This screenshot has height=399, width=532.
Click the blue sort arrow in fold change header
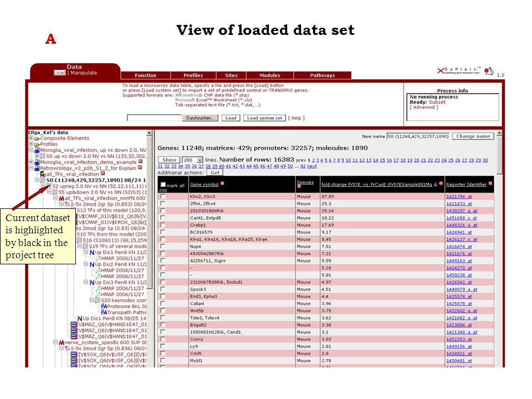tap(436, 184)
